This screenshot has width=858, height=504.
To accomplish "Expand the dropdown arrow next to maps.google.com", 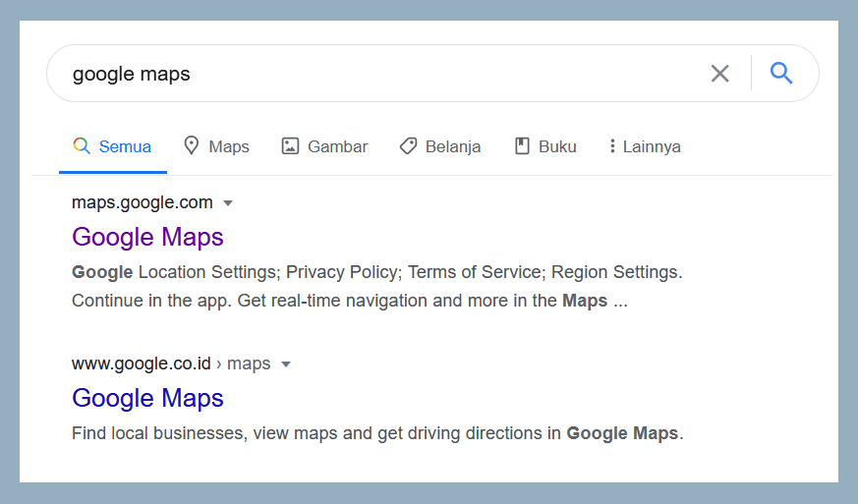I will point(228,203).
